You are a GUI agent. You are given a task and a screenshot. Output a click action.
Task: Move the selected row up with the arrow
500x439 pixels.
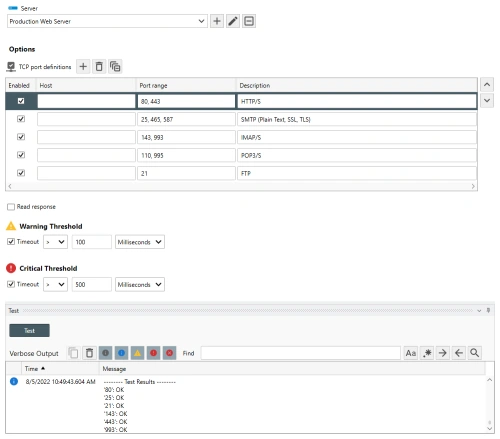pyautogui.click(x=487, y=85)
